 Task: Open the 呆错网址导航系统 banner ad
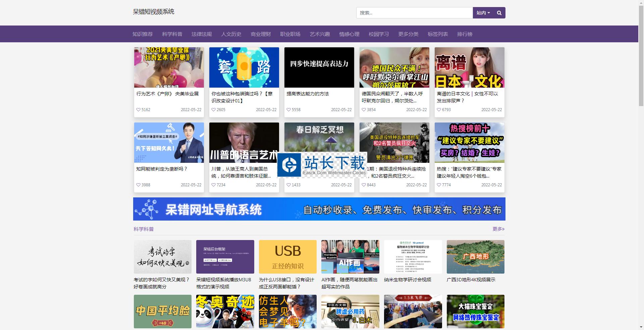click(319, 209)
